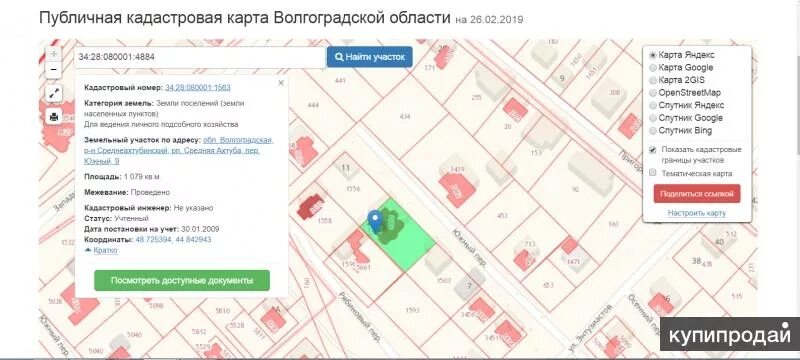Image resolution: width=800 pixels, height=360 pixels.
Task: Click Посмотреть доступные документы button
Action: click(x=182, y=280)
